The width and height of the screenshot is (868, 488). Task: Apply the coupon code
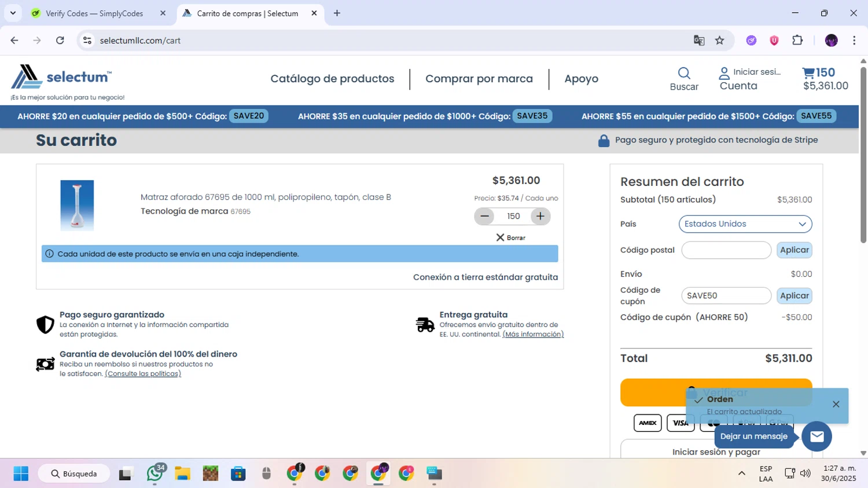pos(795,296)
